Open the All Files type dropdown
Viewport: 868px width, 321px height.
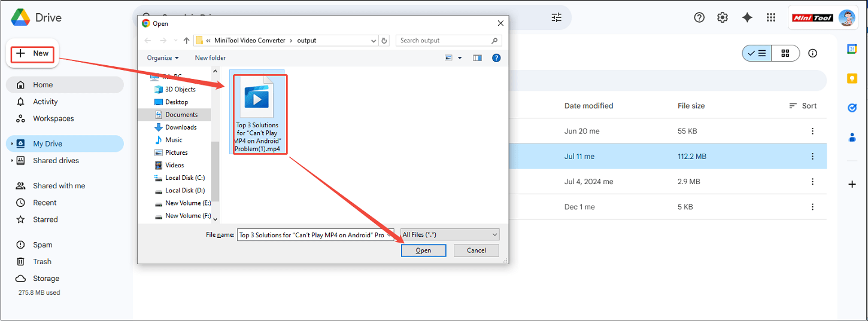pyautogui.click(x=450, y=235)
